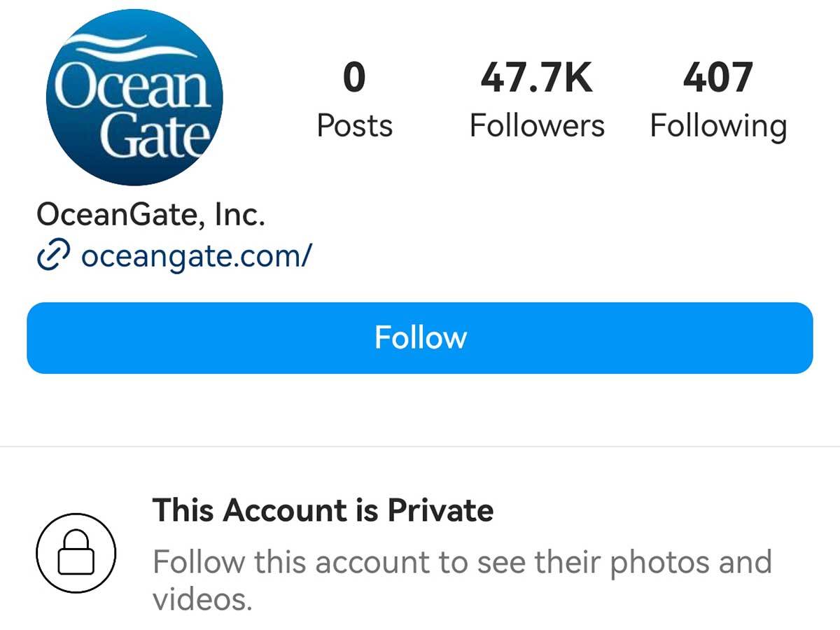Click the word "videos." in the description
840x630 pixels.
point(202,598)
